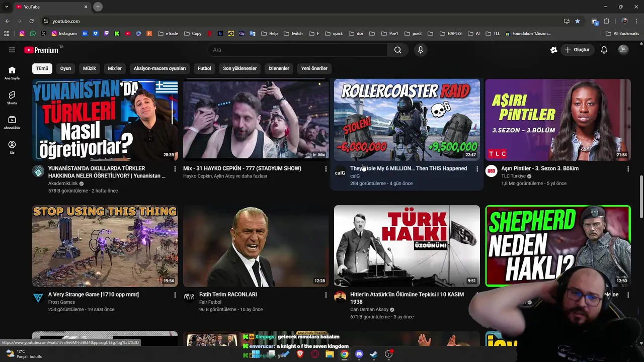Open the X (Twitter) bookmark icon

[x=43, y=34]
